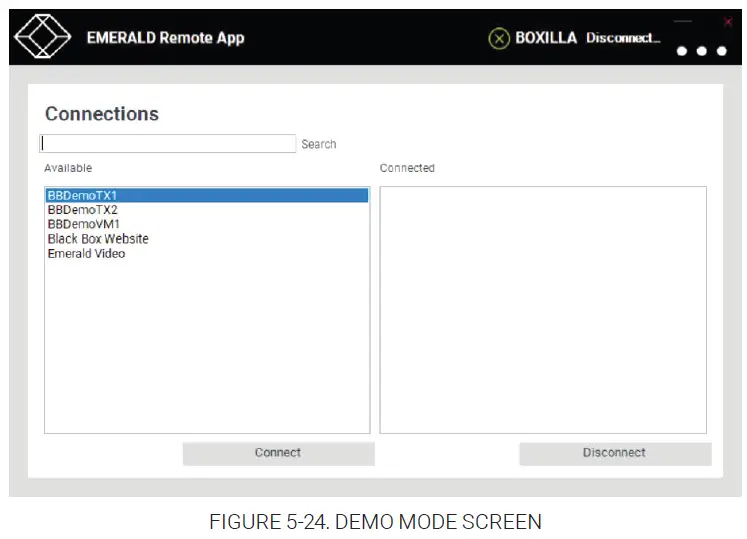Click inside the empty Connected list box
This screenshot has width=747, height=539.
(543, 310)
